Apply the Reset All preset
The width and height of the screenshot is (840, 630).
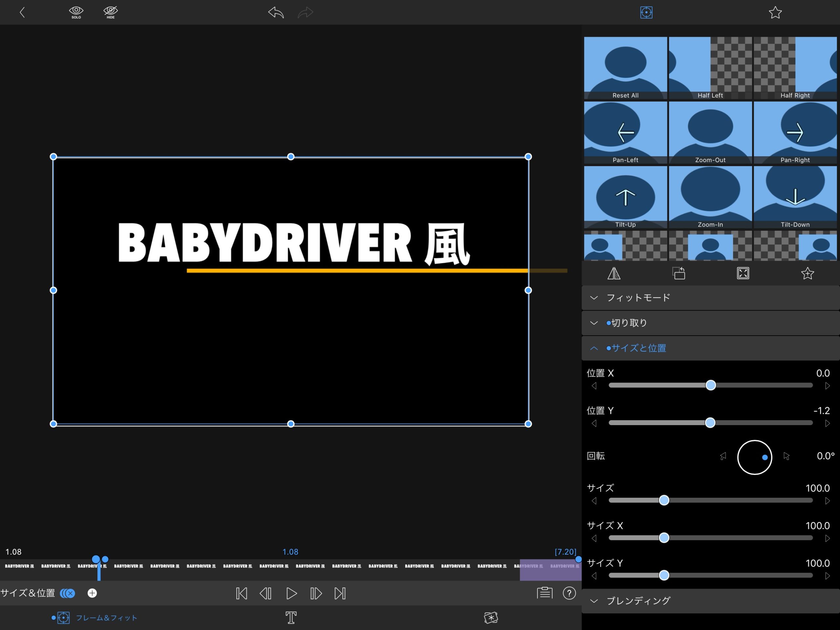[x=625, y=68]
